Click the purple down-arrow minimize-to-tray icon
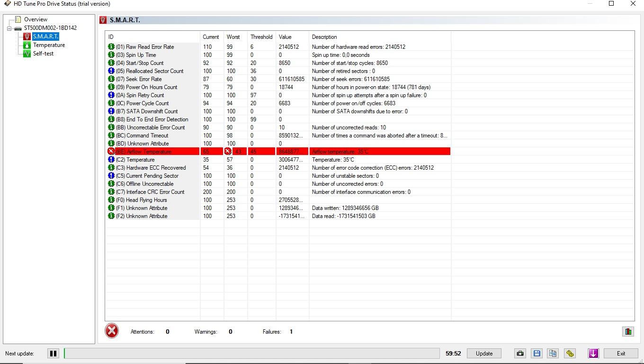This screenshot has width=644, height=364. coord(593,354)
